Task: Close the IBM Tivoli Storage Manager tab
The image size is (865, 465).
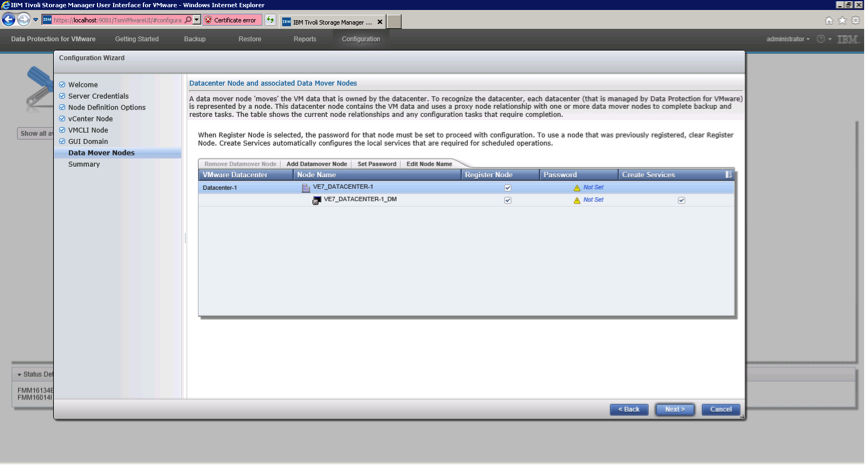Action: 380,22
